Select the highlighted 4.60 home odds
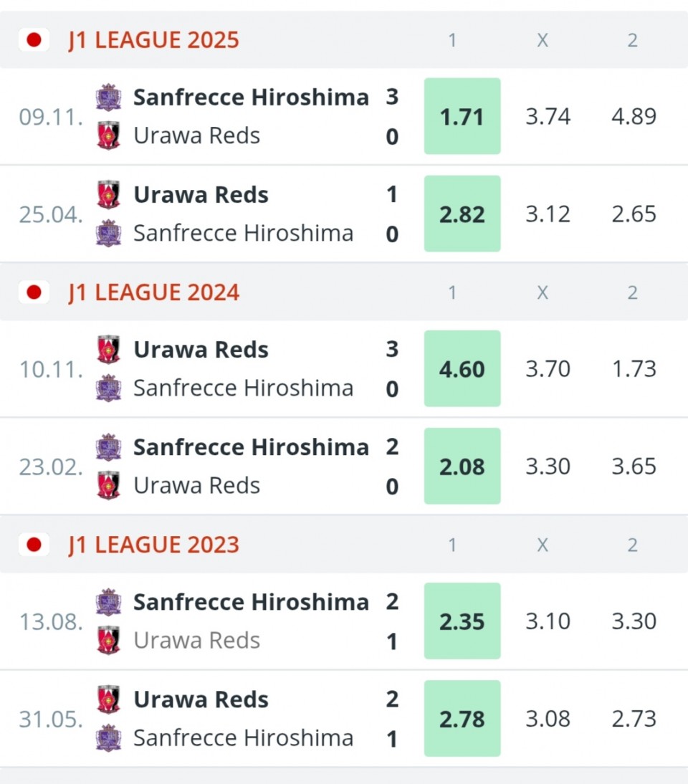The width and height of the screenshot is (688, 784). click(462, 368)
